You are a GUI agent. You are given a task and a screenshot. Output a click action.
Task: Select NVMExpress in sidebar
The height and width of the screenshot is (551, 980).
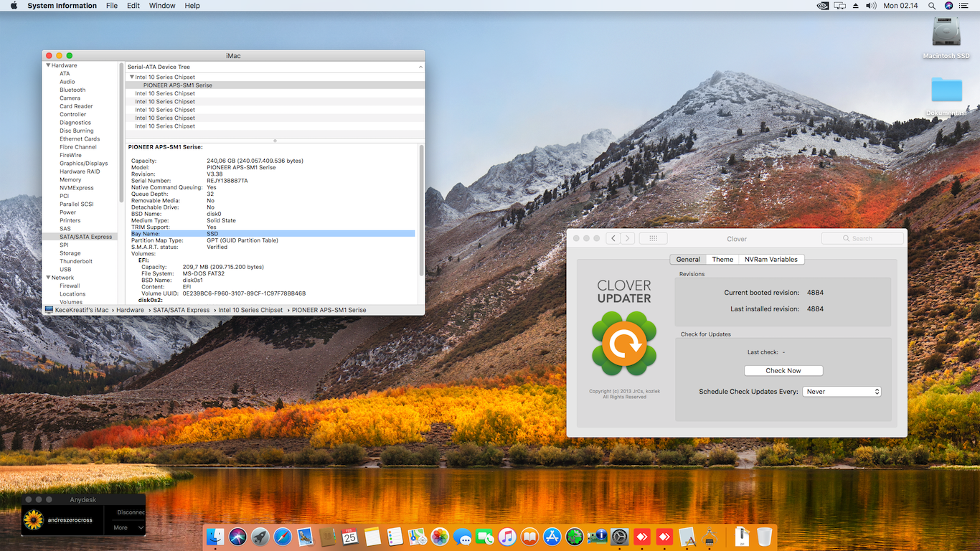[77, 188]
